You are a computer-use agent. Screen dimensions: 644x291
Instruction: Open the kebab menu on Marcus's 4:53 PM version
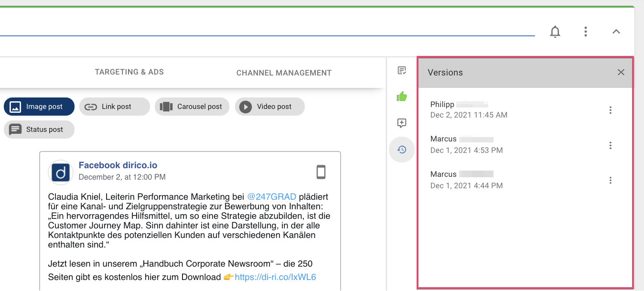coord(611,145)
